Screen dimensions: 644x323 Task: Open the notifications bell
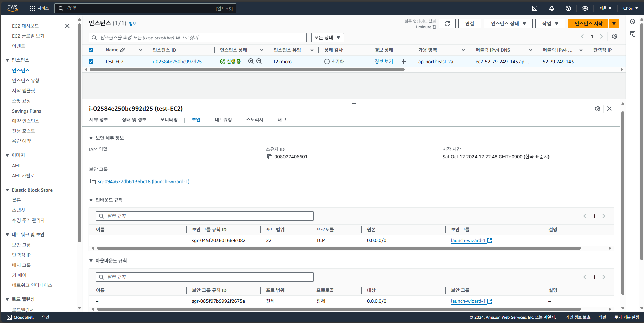tap(552, 8)
